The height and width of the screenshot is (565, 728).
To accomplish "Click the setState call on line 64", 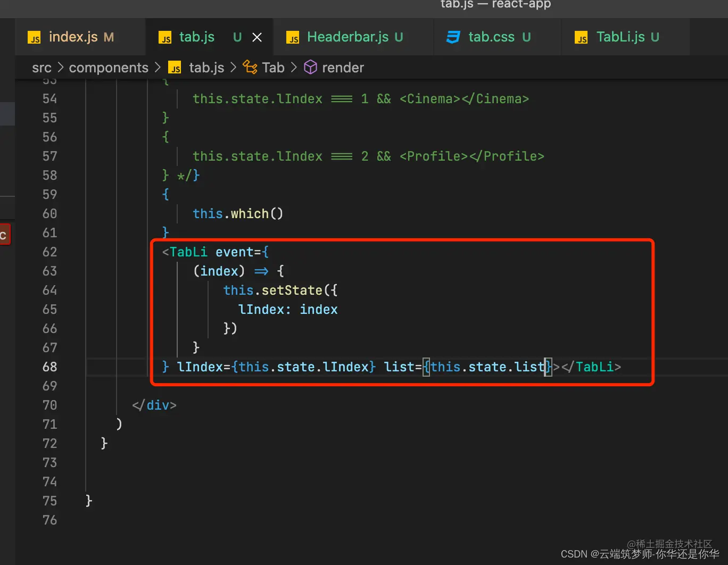I will click(292, 290).
